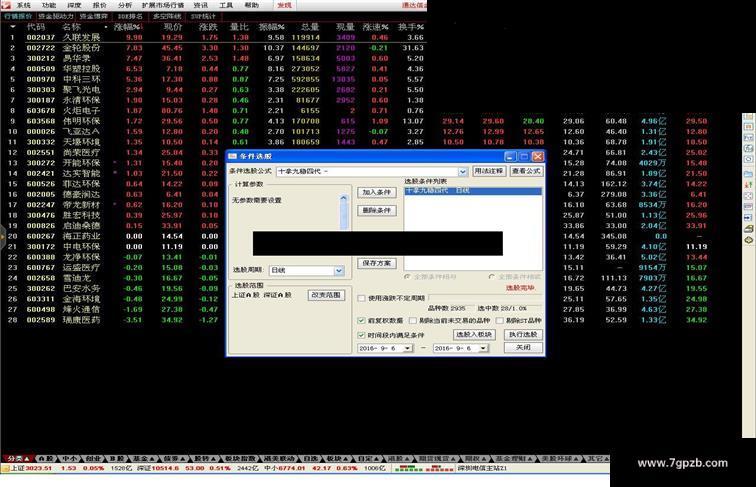The image size is (756, 487).
Task: Switch to the 多空阵线 tab
Action: (x=167, y=16)
